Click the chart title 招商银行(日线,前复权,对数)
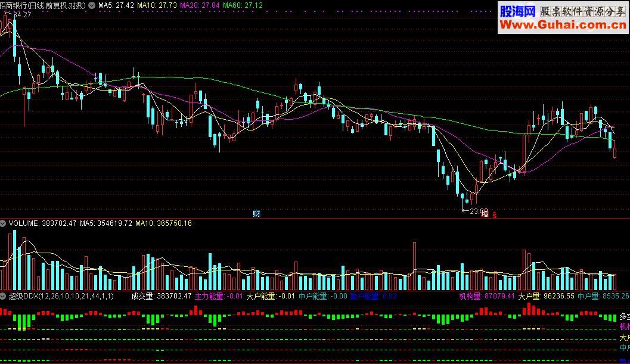This screenshot has width=630, height=364. (43, 5)
